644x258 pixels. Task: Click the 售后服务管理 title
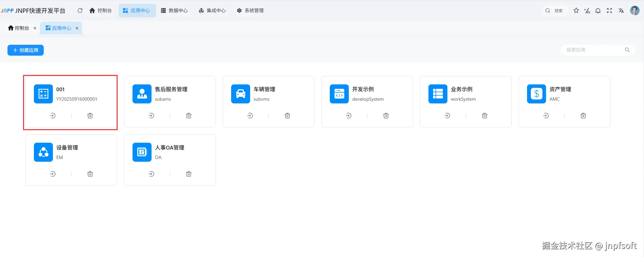pyautogui.click(x=171, y=89)
